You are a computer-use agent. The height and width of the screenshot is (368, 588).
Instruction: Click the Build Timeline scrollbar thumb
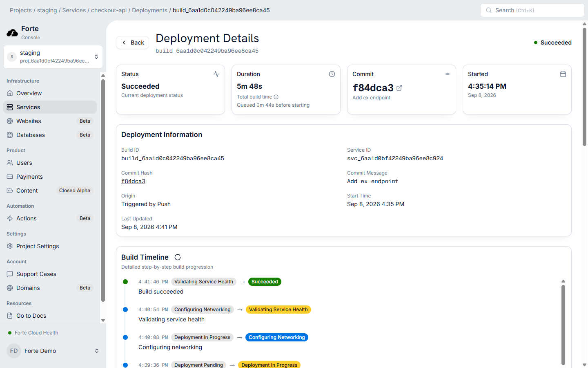[x=563, y=325]
